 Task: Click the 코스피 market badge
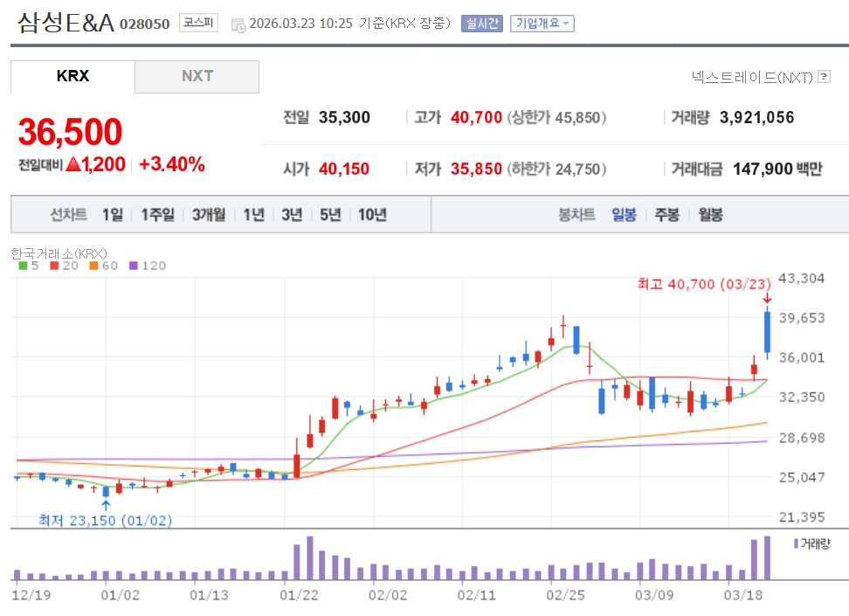click(x=199, y=24)
